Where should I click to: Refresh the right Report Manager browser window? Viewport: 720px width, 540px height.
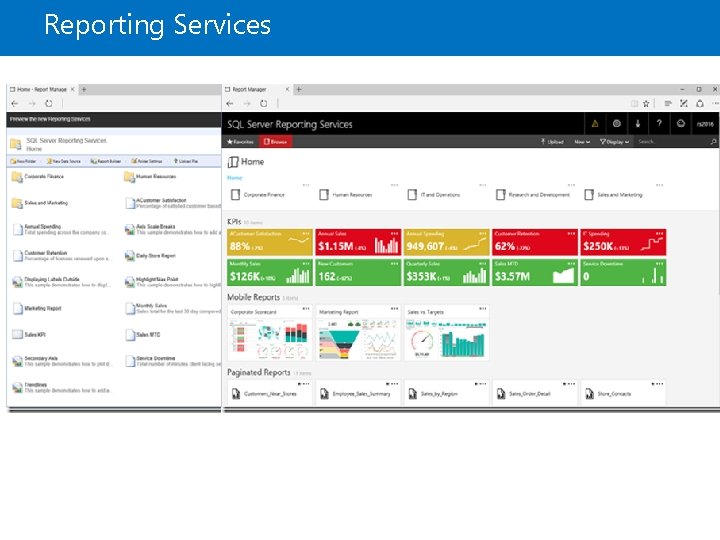[x=264, y=104]
